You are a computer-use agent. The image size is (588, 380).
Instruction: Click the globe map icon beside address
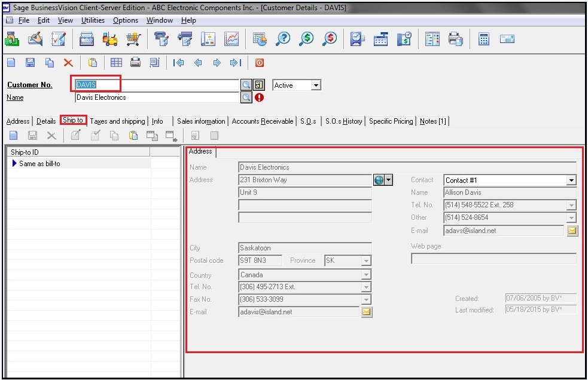coord(379,180)
